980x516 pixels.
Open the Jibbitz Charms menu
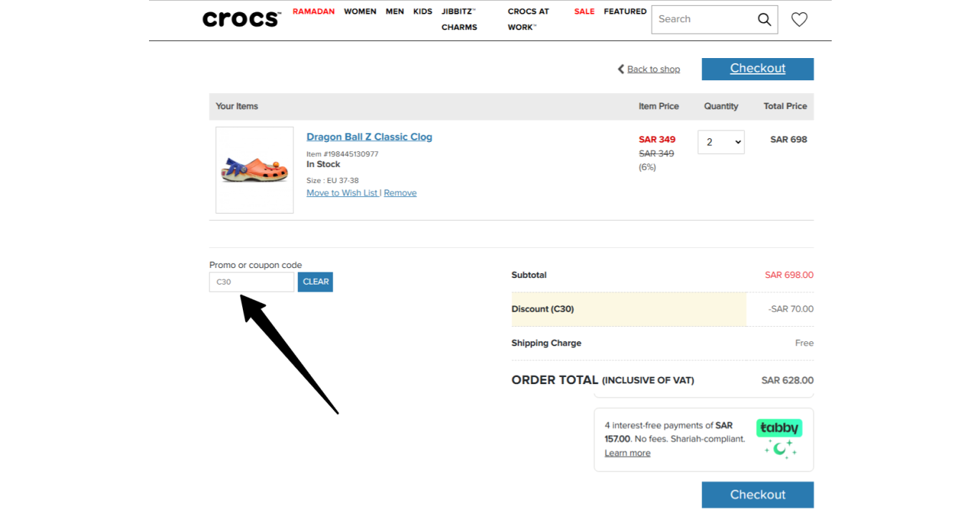pos(459,19)
